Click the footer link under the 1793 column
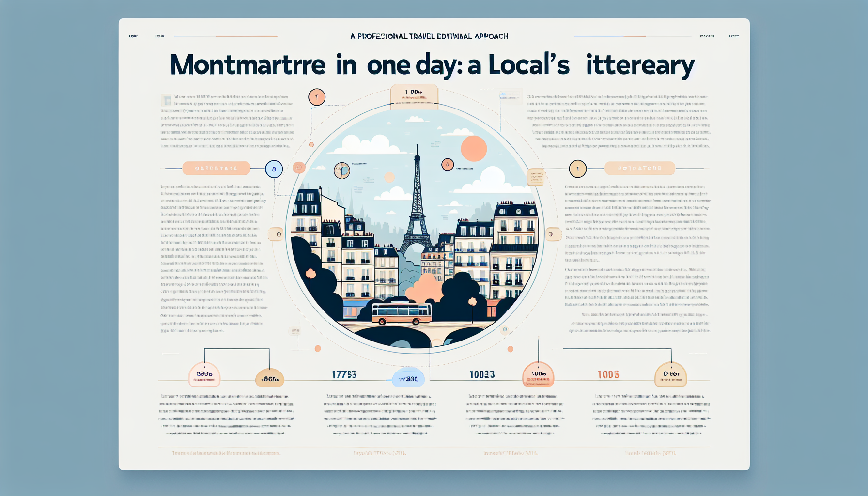Screen dimensions: 868x496 click(380, 453)
